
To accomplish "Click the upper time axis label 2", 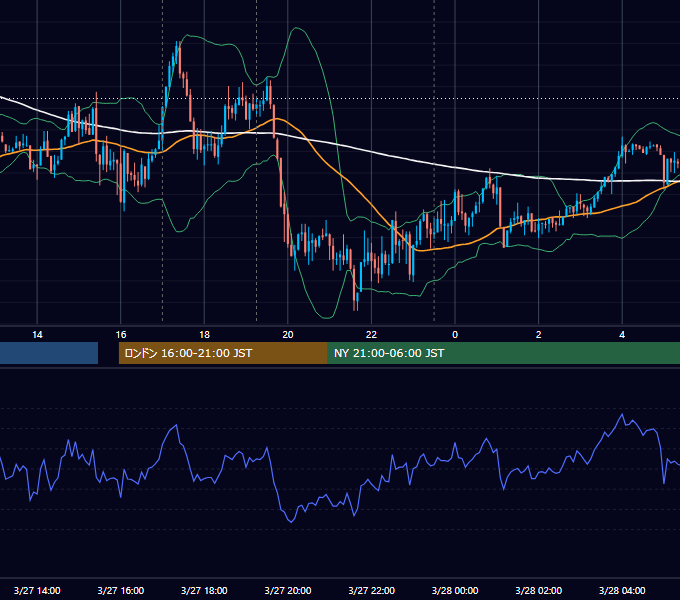I will [x=539, y=335].
